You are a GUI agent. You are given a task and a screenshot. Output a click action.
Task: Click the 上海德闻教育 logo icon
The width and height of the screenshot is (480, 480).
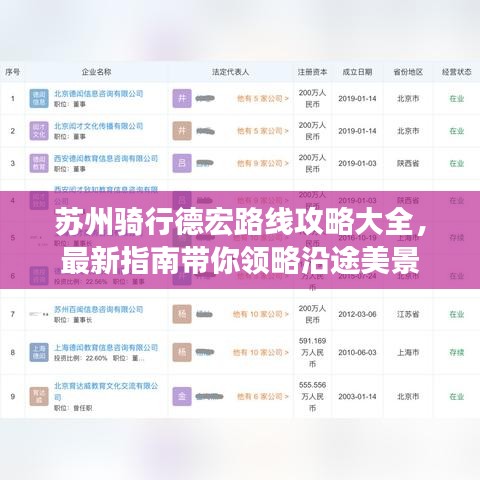coord(39,352)
